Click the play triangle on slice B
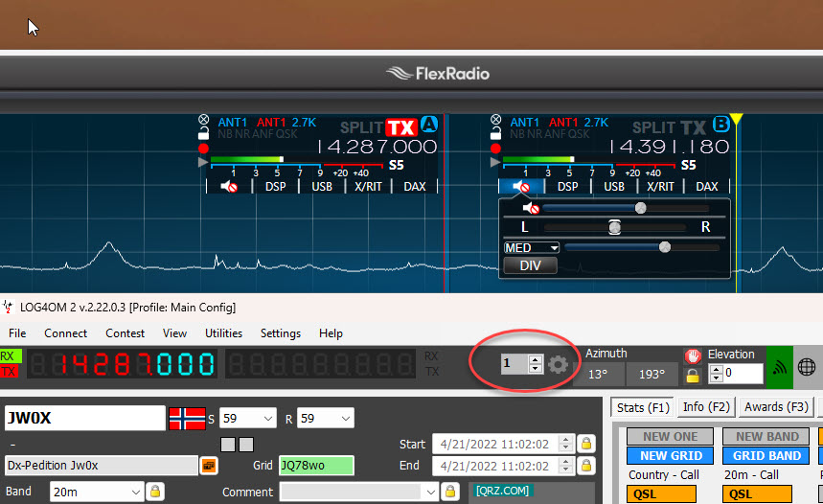The width and height of the screenshot is (823, 504). click(495, 162)
